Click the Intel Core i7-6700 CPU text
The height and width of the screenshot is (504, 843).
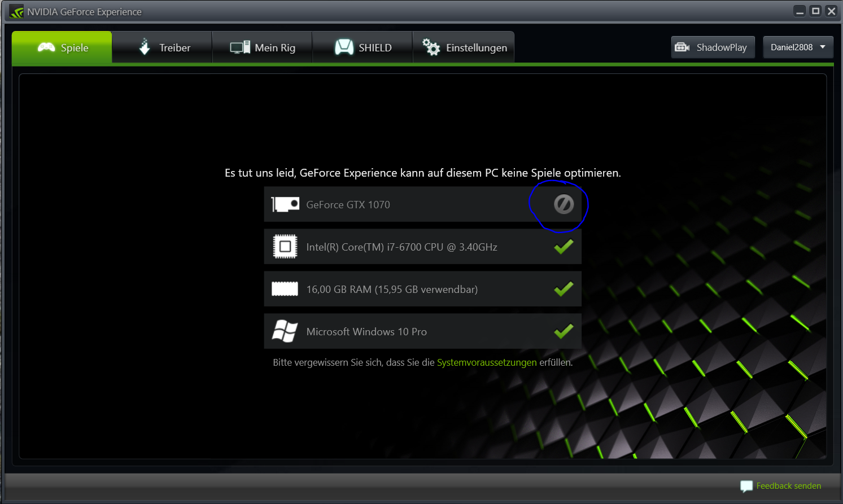pos(401,247)
